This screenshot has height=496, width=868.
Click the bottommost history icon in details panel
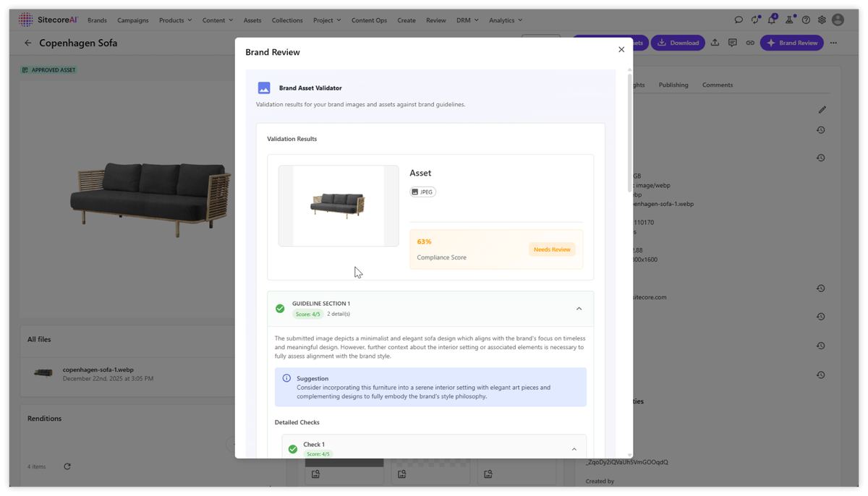pos(821,375)
